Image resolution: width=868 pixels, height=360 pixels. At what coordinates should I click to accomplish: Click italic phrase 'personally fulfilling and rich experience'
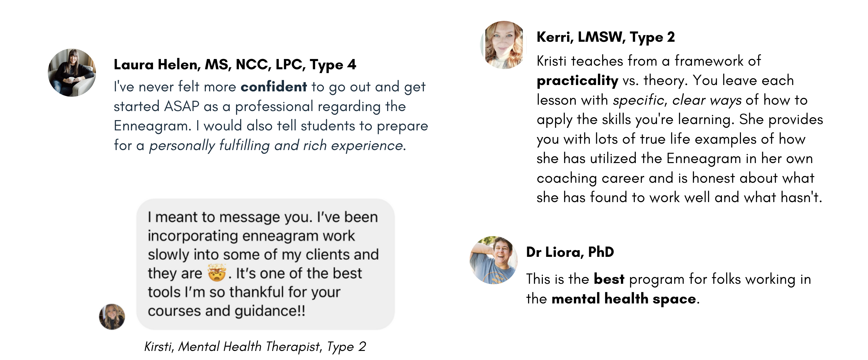pyautogui.click(x=276, y=145)
